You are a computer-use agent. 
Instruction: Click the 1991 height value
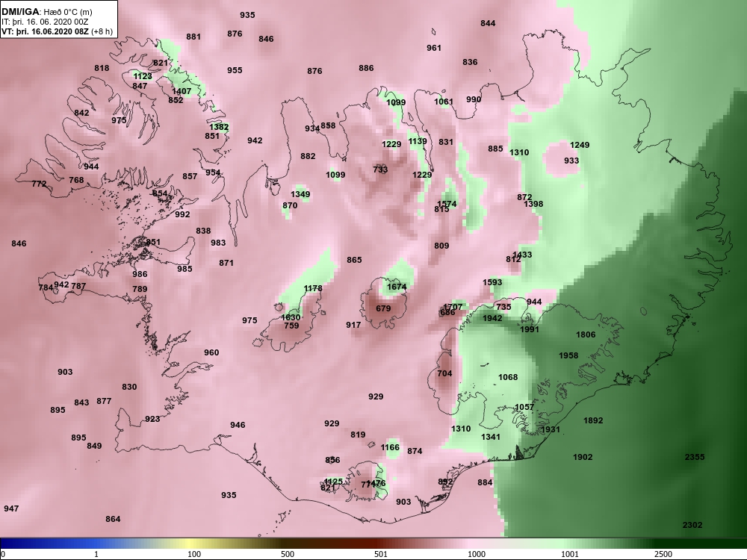530,329
